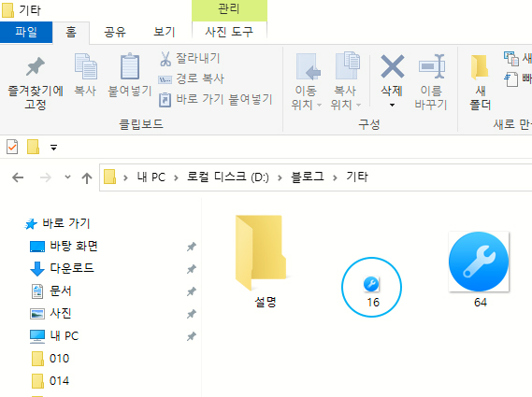Go up one folder level

point(87,177)
